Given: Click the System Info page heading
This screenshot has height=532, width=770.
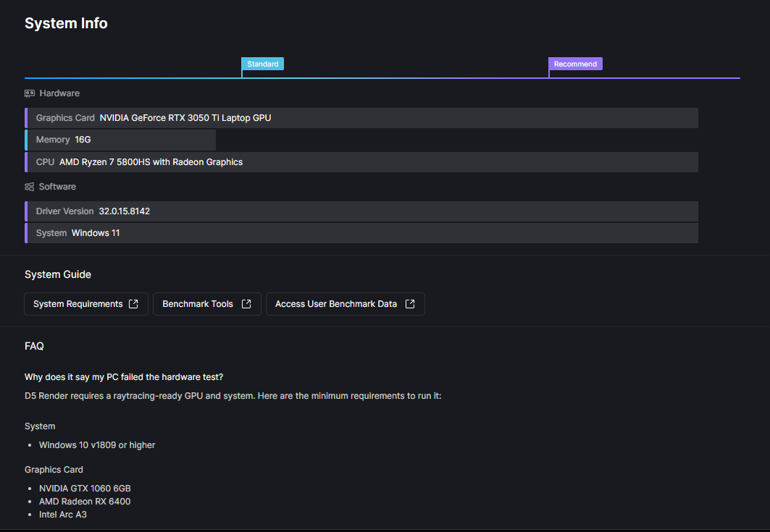Looking at the screenshot, I should (66, 23).
